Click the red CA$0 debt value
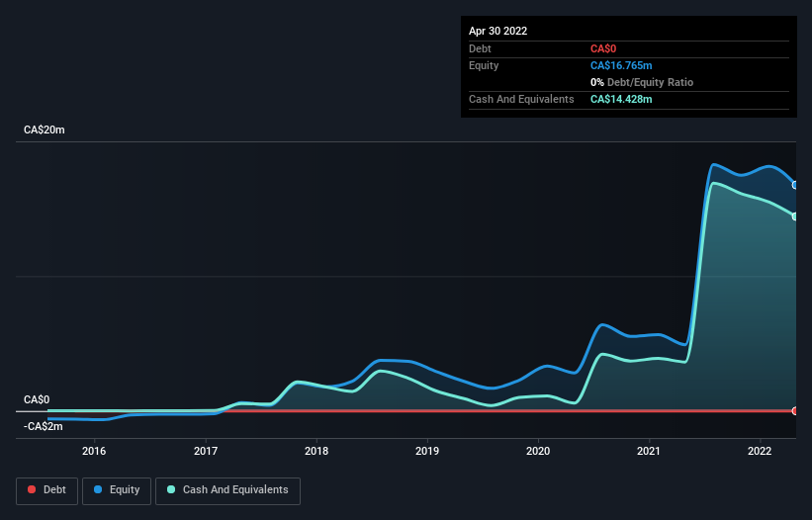 pos(603,48)
